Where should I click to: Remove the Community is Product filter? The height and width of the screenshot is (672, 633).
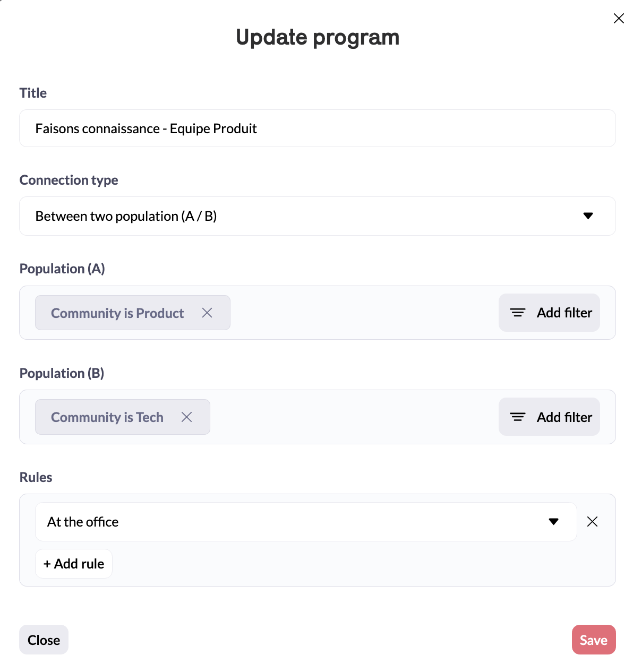(x=207, y=313)
